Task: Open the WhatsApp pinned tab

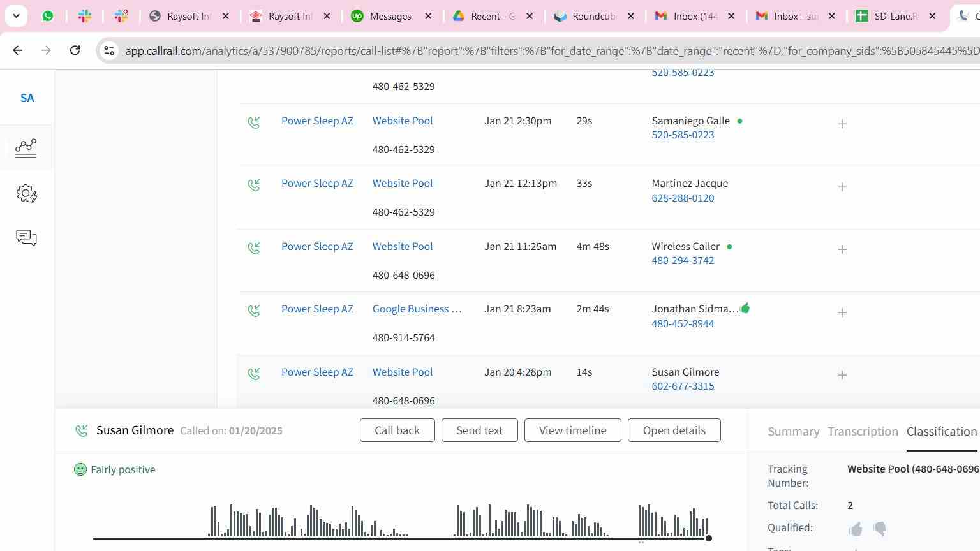Action: tap(48, 16)
